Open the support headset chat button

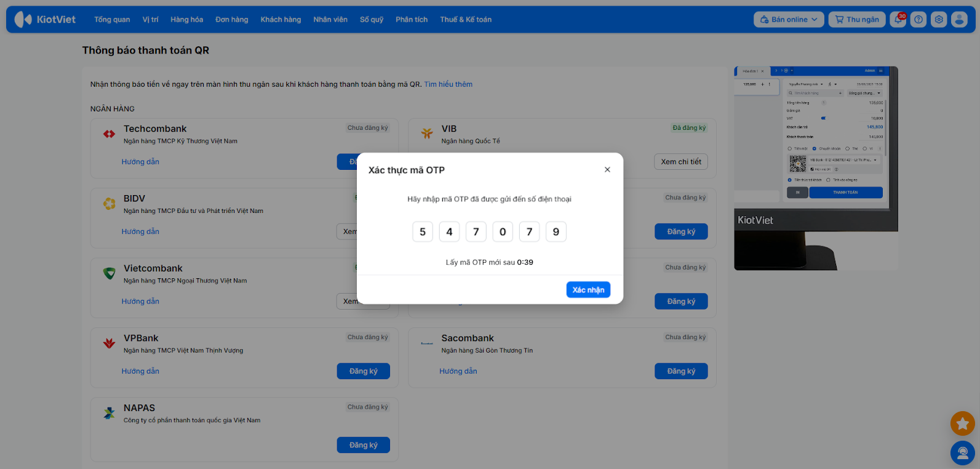pos(962,453)
